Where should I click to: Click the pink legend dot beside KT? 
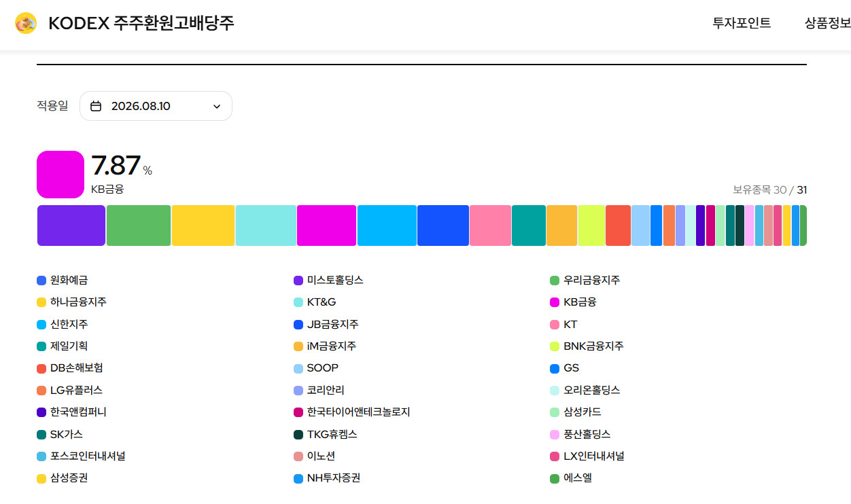tap(555, 325)
